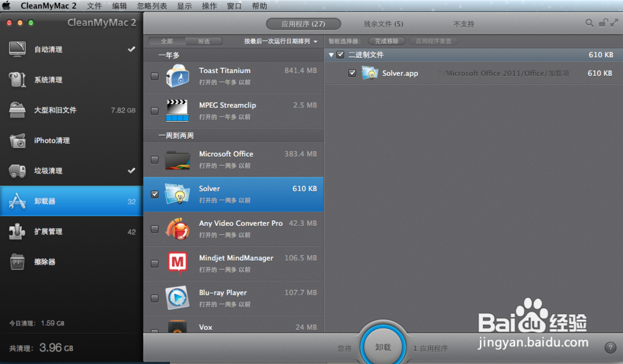This screenshot has height=364, width=623.
Task: Click the unlock padlock icon
Action: [603, 22]
